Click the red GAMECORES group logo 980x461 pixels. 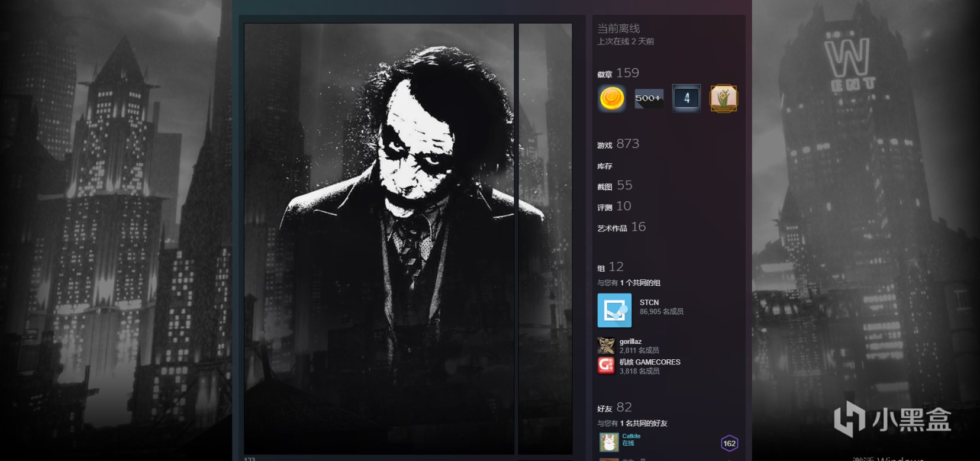click(x=606, y=366)
